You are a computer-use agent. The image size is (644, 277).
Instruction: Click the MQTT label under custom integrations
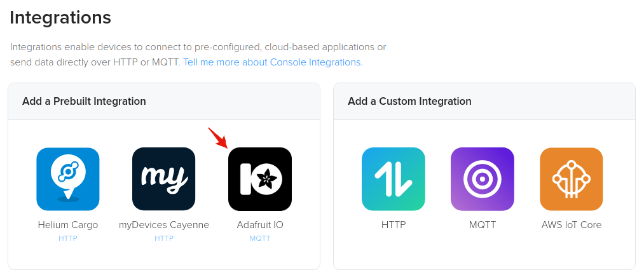coord(482,225)
